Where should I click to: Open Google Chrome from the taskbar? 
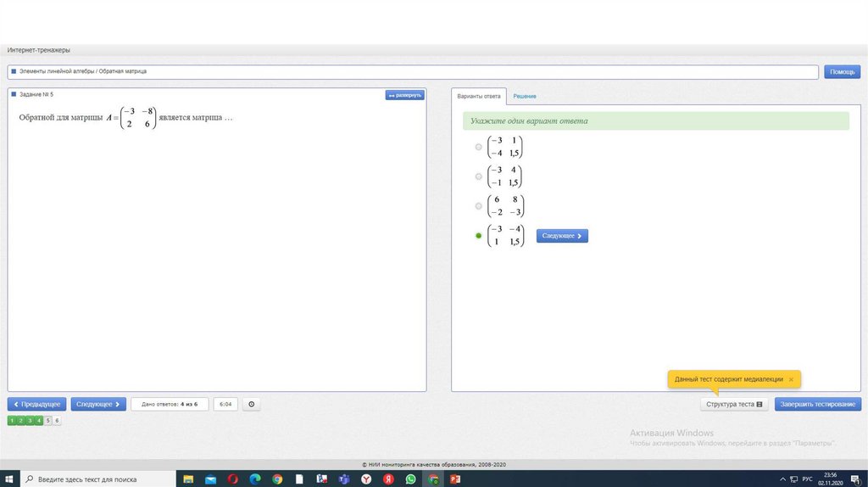[277, 479]
